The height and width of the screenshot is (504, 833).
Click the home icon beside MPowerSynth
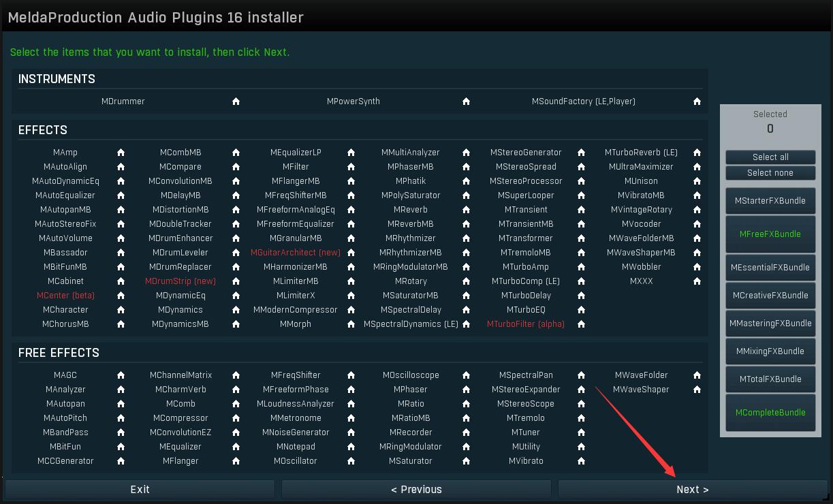click(x=466, y=101)
